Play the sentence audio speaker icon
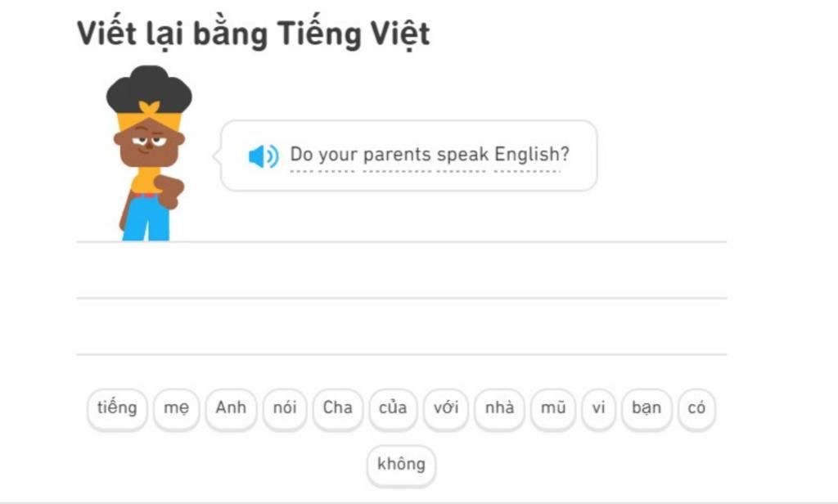Image resolution: width=838 pixels, height=504 pixels. (264, 156)
